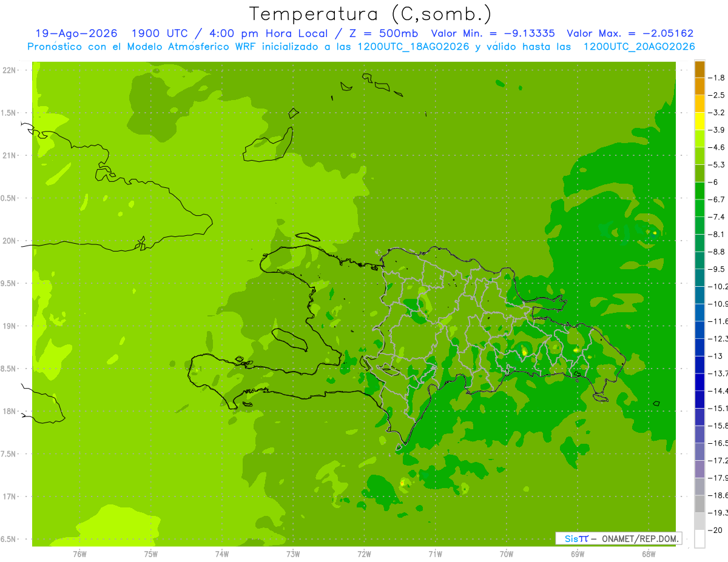Click the "-3.2" colorbar label
This screenshot has height=562, width=728.
[718, 112]
